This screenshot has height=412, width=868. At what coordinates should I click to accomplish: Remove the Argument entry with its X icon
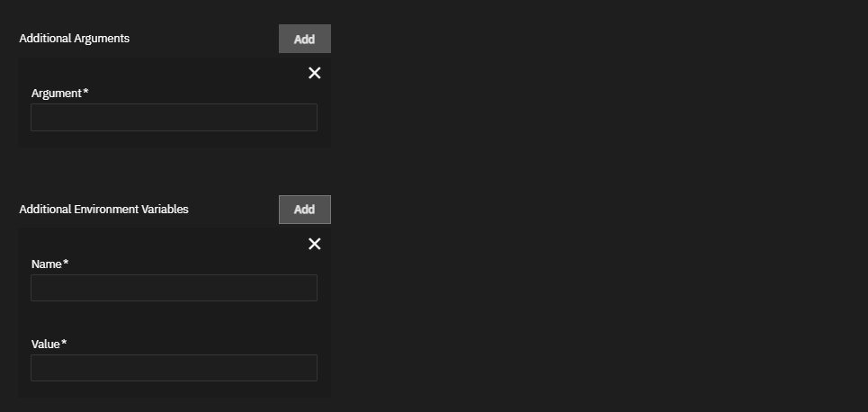(314, 73)
